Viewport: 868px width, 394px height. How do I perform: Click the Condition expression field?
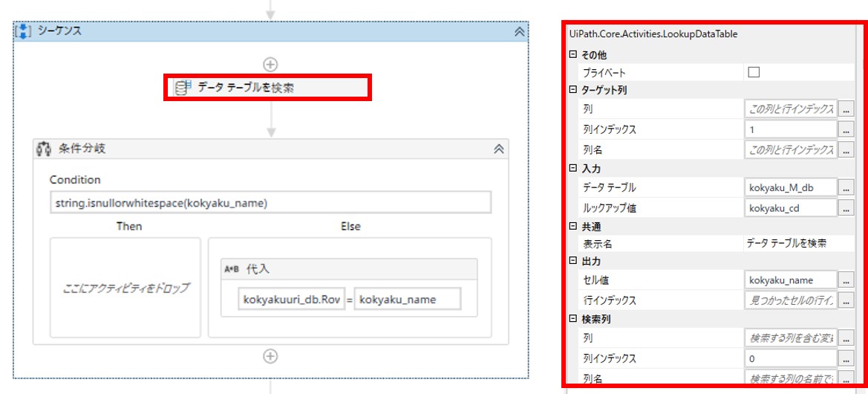click(x=272, y=203)
